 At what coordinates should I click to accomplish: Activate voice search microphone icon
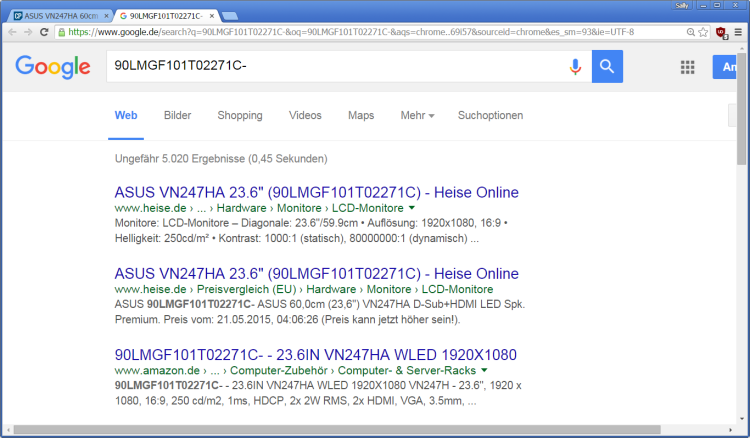[x=575, y=67]
